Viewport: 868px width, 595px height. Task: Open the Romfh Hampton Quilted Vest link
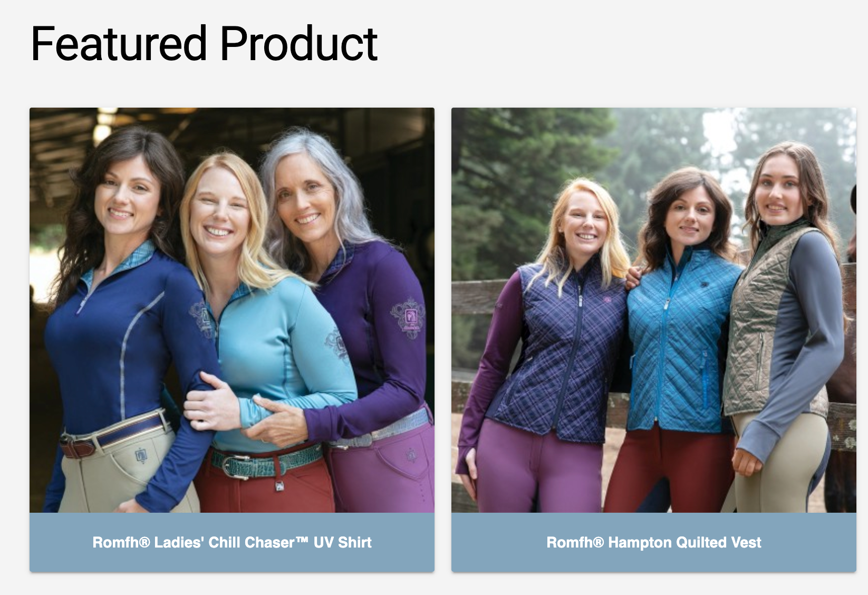pos(654,542)
